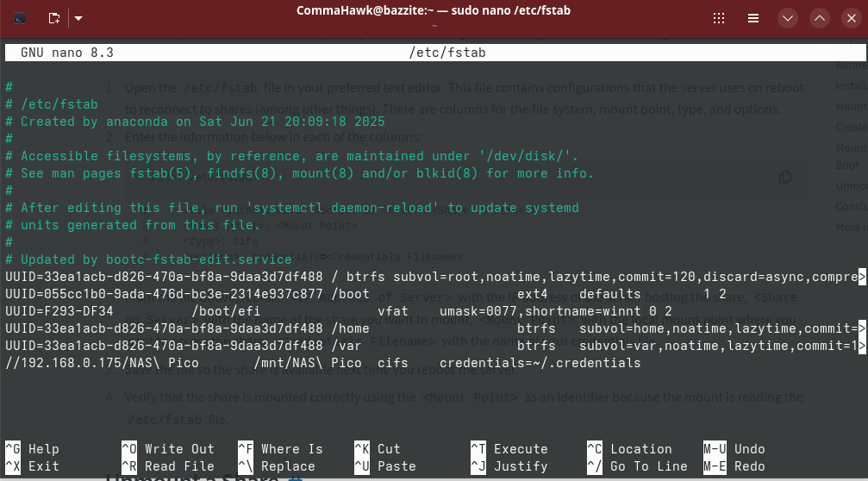This screenshot has width=868, height=481.
Task: Click the cifs filesystem type text
Action: (392, 363)
